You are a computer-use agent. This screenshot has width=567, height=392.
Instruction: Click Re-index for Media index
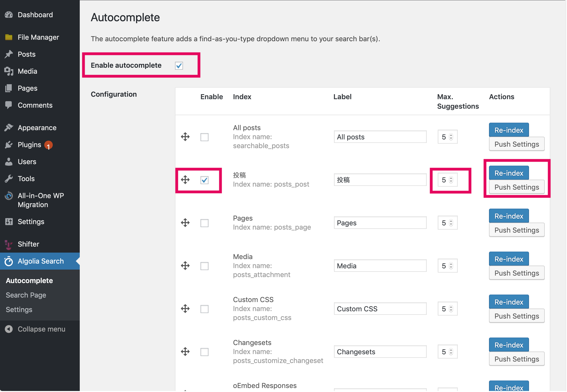tap(509, 259)
